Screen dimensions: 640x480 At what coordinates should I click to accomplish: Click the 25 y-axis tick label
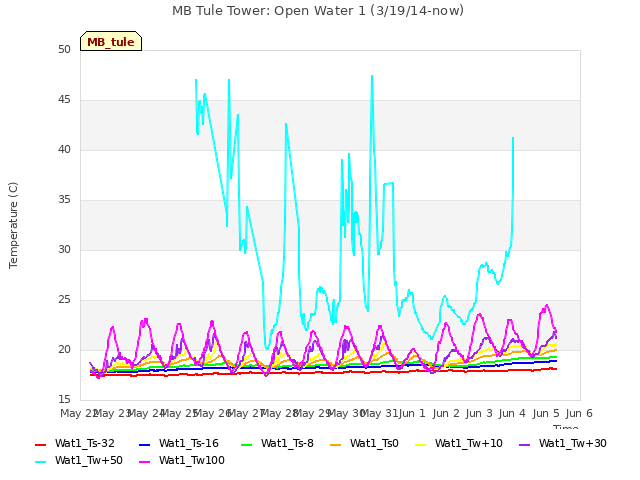64,300
